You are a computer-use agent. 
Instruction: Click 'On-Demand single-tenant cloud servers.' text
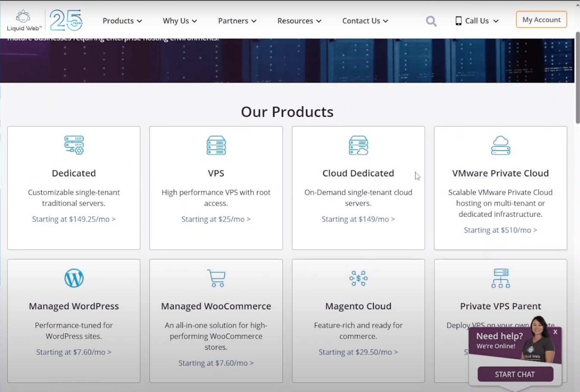click(x=358, y=198)
